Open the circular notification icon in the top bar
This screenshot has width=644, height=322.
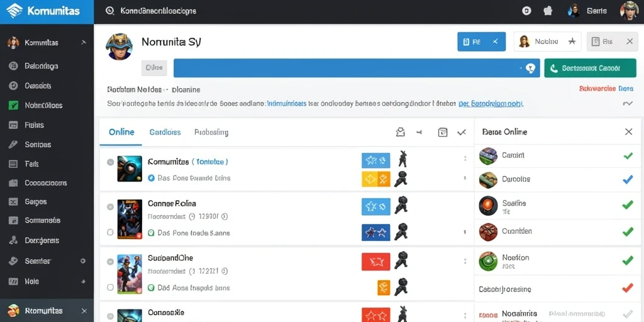tap(526, 11)
